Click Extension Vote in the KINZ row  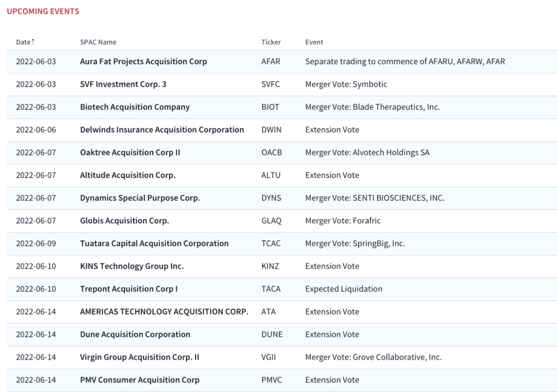pos(332,266)
